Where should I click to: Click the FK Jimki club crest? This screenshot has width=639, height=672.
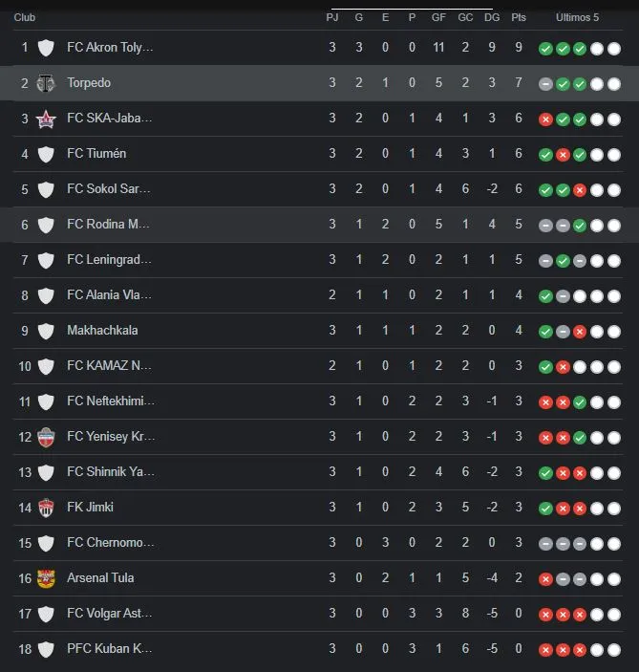click(45, 508)
